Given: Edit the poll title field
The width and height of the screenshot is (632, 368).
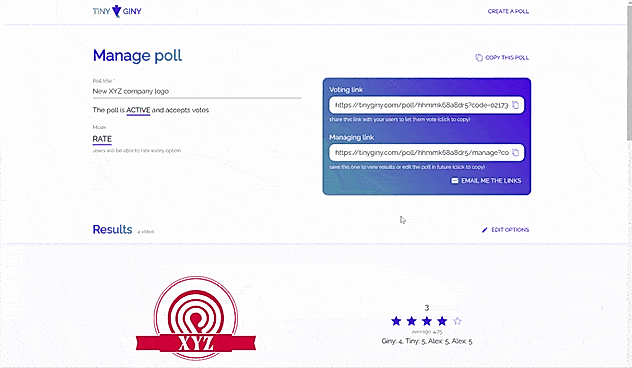Looking at the screenshot, I should tap(197, 91).
